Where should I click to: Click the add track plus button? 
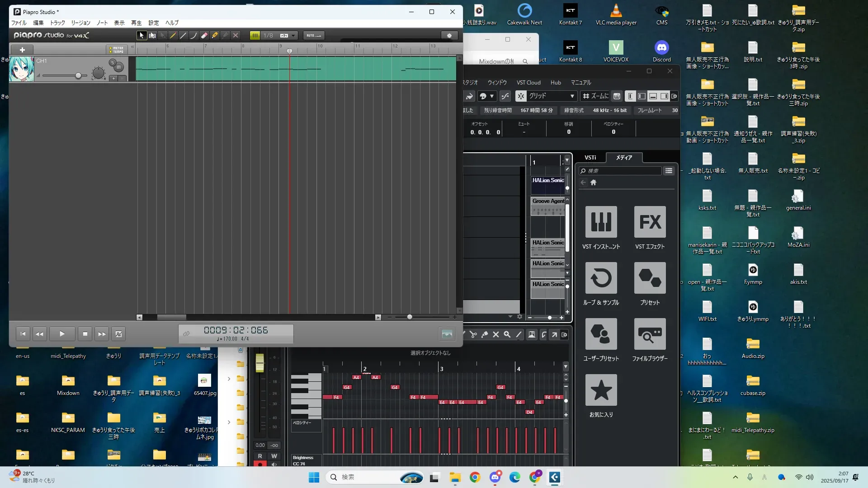coord(22,50)
